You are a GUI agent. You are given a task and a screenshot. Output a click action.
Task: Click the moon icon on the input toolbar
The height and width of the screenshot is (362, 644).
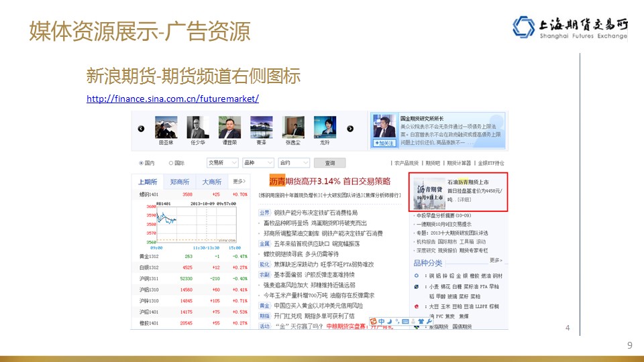click(x=389, y=321)
